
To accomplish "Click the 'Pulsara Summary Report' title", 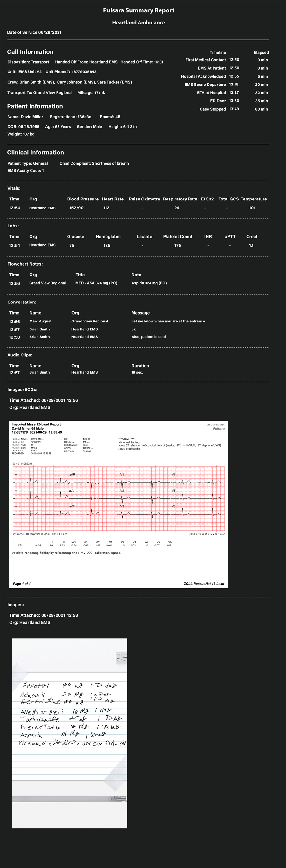I will (x=139, y=10).
